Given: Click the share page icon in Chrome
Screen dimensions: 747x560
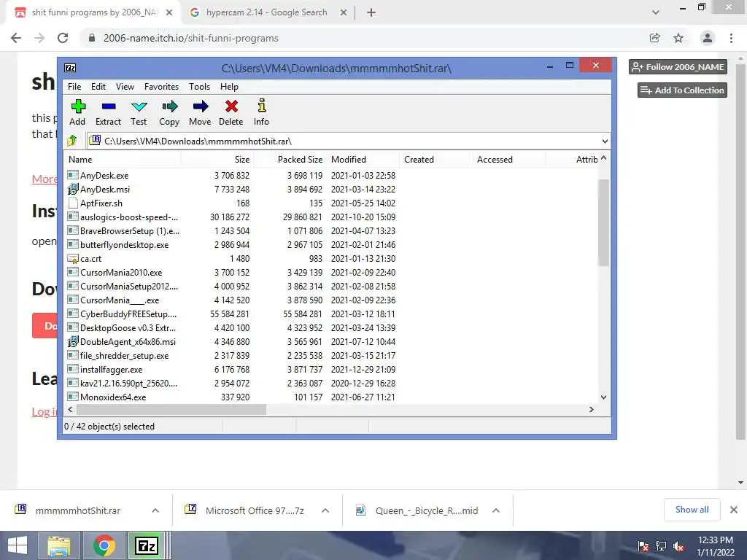Looking at the screenshot, I should click(x=655, y=38).
